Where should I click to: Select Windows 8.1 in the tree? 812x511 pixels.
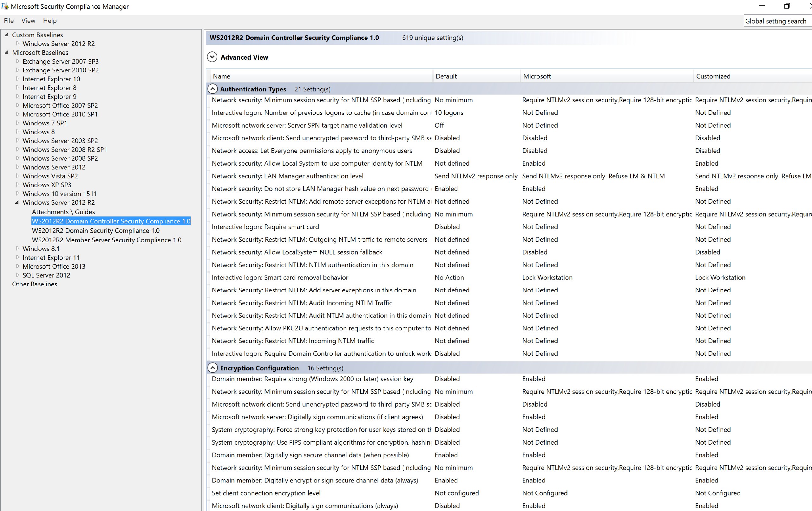(41, 249)
